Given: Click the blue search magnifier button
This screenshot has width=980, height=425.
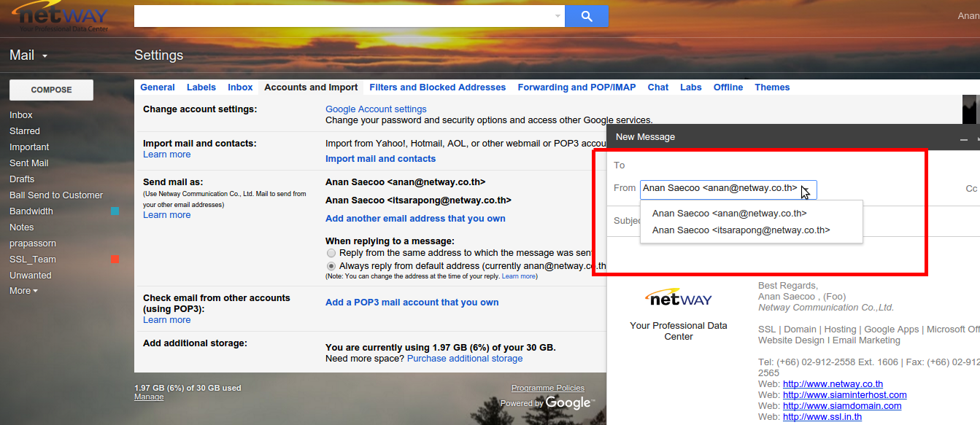Looking at the screenshot, I should pos(586,16).
